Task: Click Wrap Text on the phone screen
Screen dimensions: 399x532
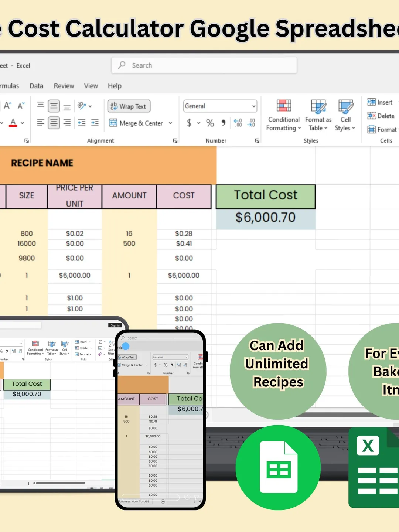Action: point(127,357)
